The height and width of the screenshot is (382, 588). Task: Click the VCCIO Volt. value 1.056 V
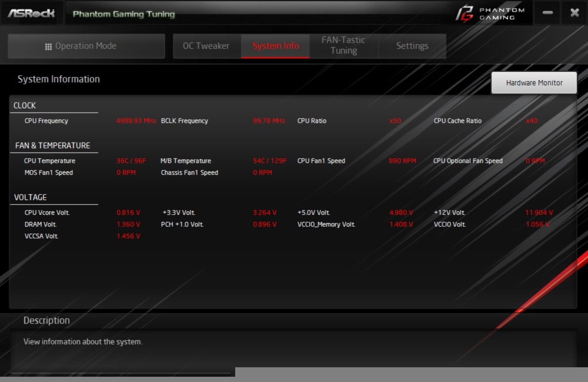point(538,224)
